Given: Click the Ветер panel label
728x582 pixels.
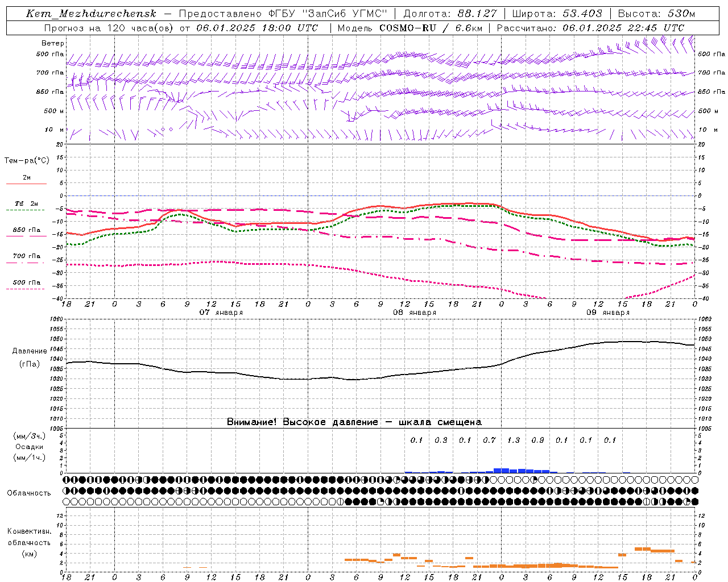Looking at the screenshot, I should tap(53, 43).
